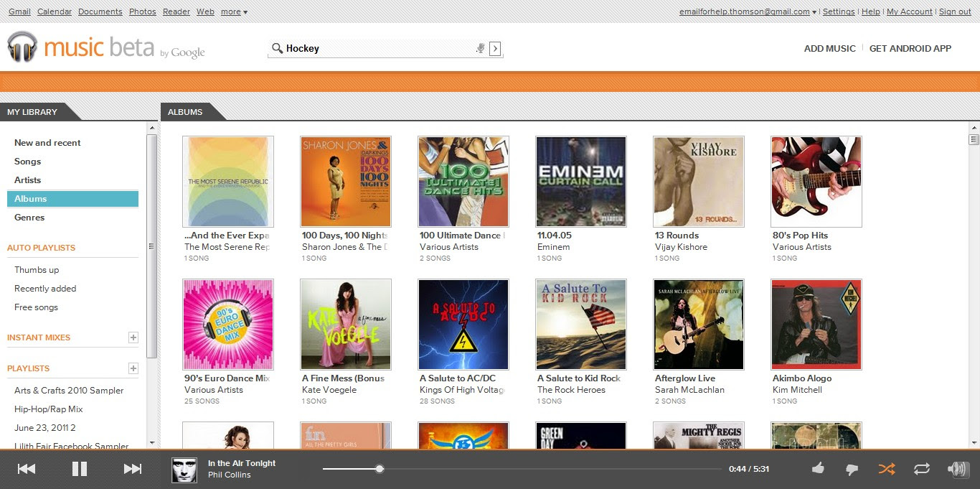Open Afterglow Live album cover
Screen dimensions: 980x489
699,325
